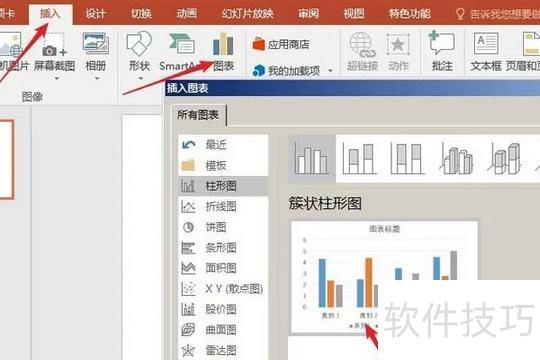Select Templates (模板) chart category

tap(223, 166)
